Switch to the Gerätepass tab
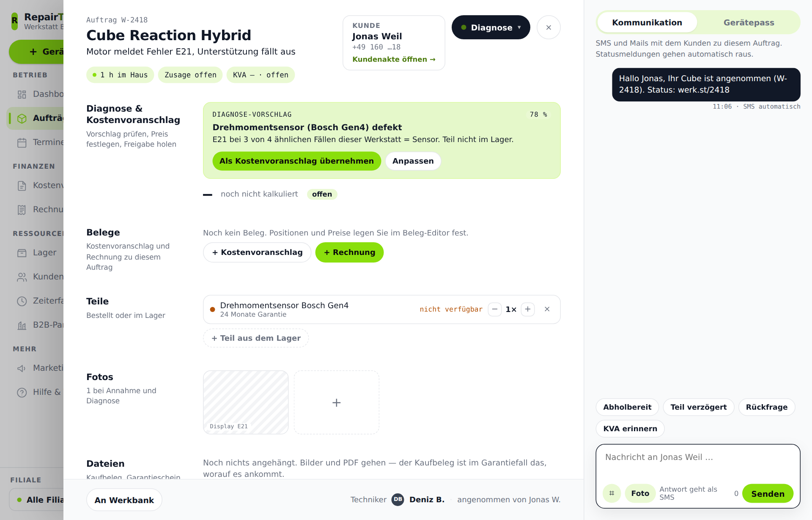Screen dimensions: 812x520 point(749,22)
